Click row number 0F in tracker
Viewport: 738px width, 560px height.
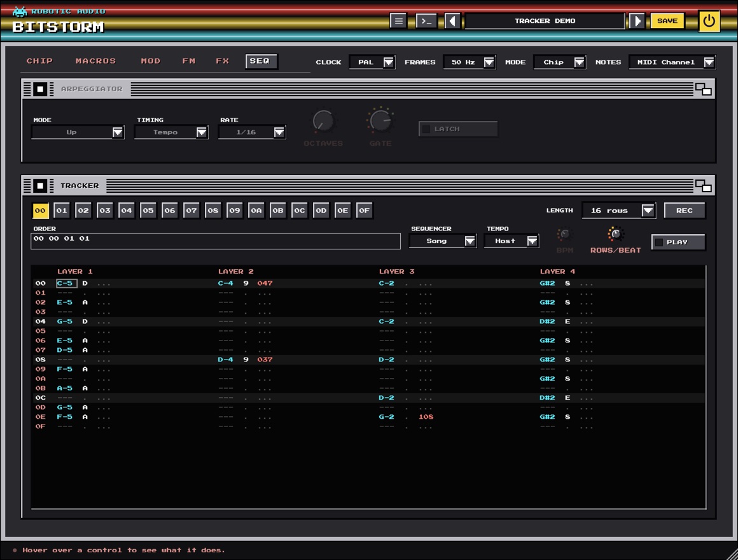pyautogui.click(x=41, y=426)
